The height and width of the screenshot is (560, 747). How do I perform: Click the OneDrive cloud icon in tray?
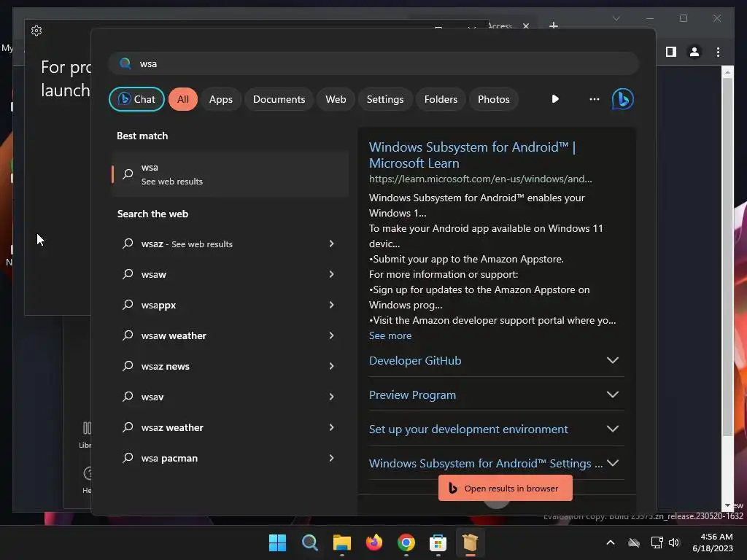[x=634, y=542]
